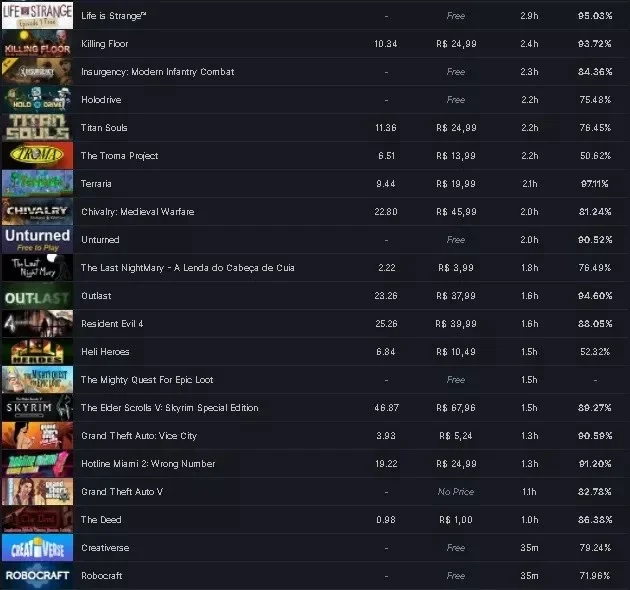Screen dimensions: 630x590
Task: Open The Mighty Quest For Epic Loot title
Action: (147, 379)
